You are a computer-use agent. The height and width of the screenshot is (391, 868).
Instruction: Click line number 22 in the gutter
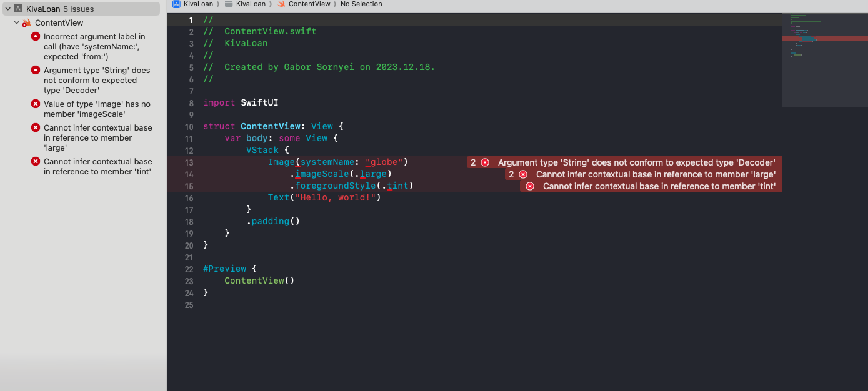pyautogui.click(x=189, y=269)
